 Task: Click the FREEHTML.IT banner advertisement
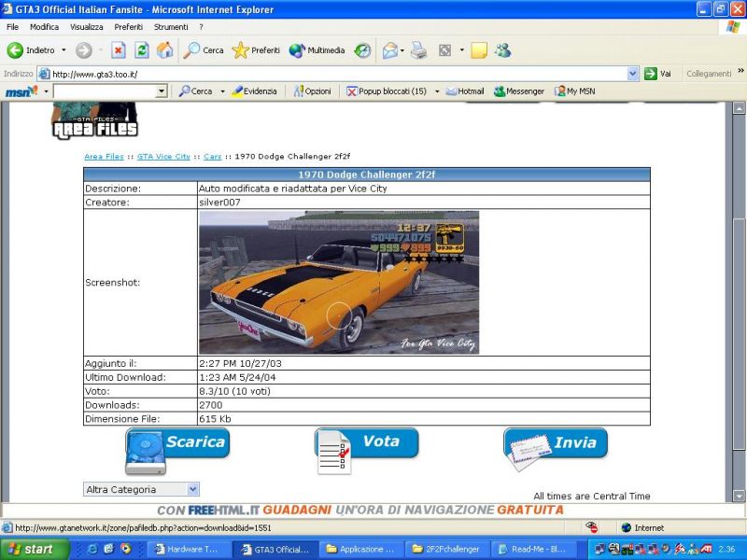click(360, 510)
